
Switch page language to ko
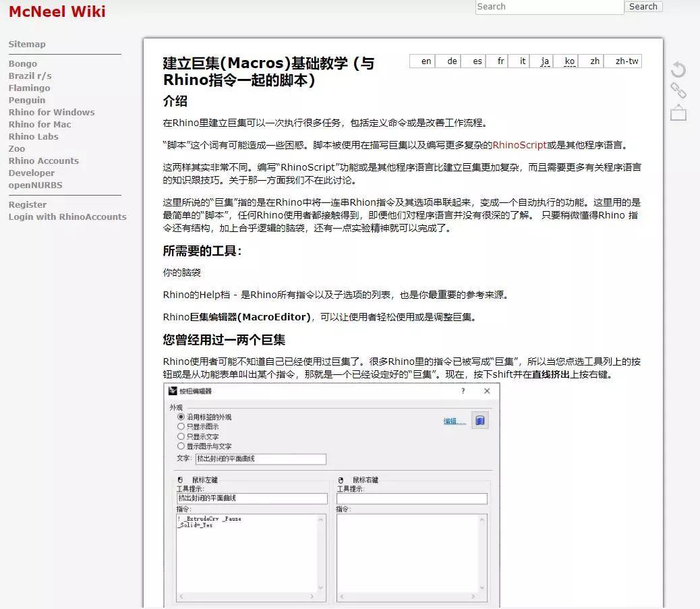570,61
